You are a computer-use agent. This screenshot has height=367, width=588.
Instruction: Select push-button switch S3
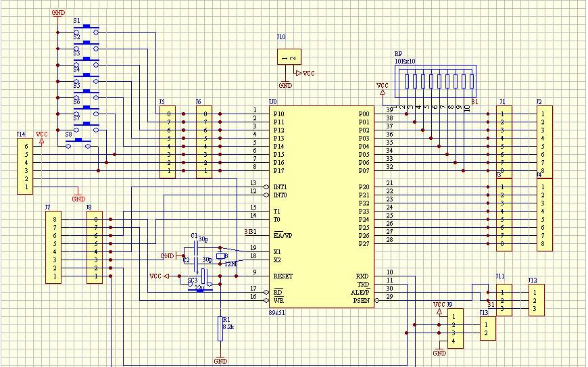coord(87,62)
